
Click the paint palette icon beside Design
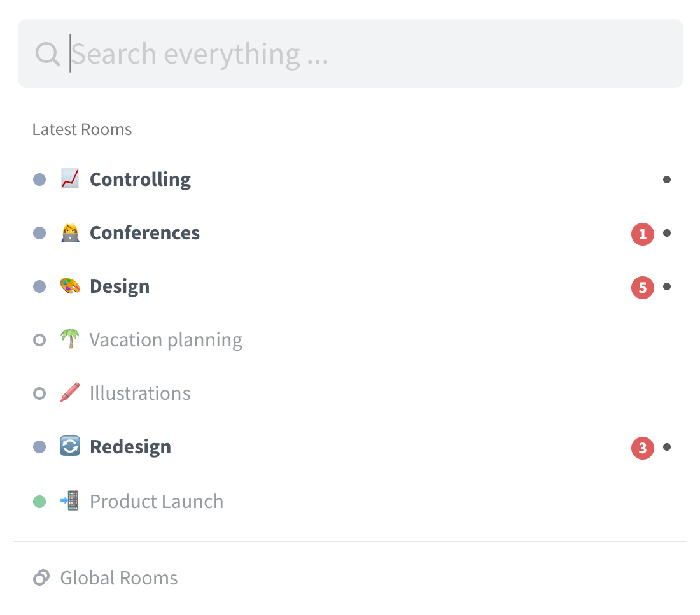pyautogui.click(x=70, y=286)
